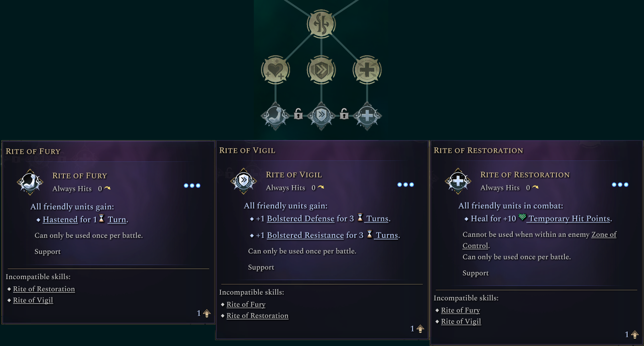Select the Rite of Vigil diamond node
The height and width of the screenshot is (346, 644).
click(x=322, y=116)
